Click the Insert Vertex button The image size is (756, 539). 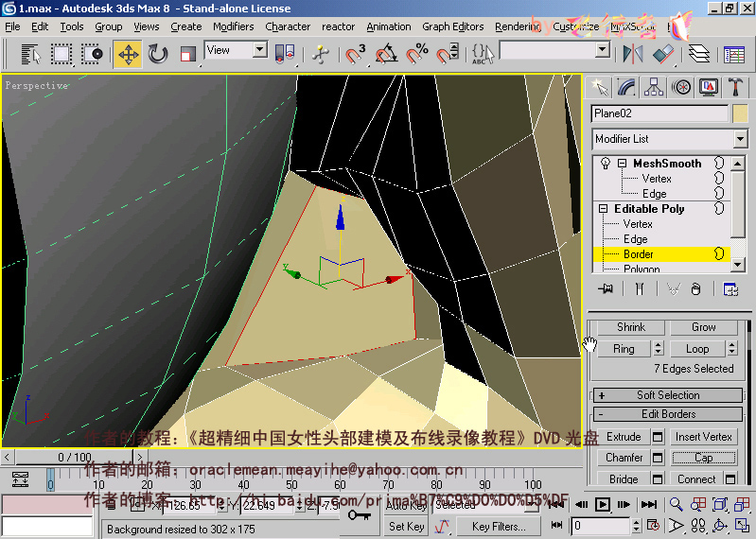tap(704, 437)
